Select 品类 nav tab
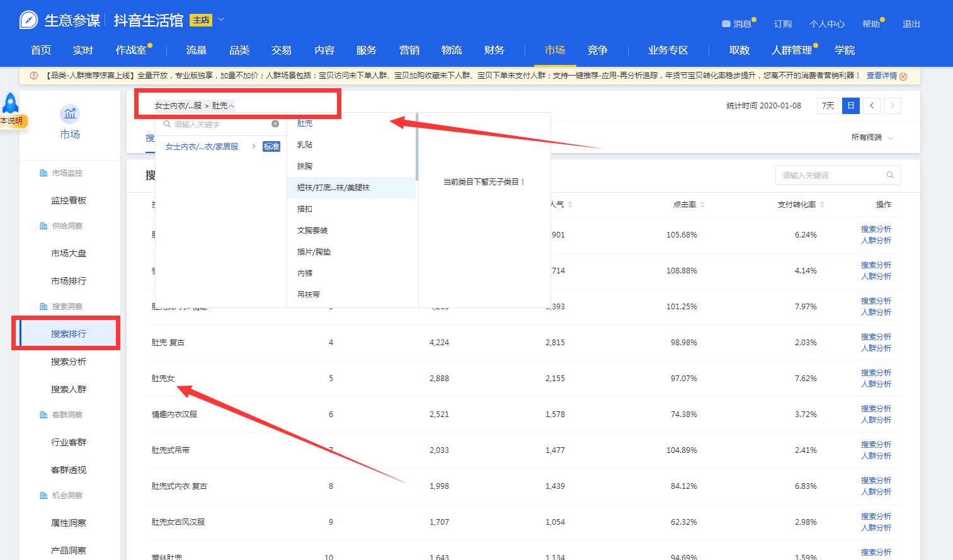The image size is (953, 560). pyautogui.click(x=239, y=50)
